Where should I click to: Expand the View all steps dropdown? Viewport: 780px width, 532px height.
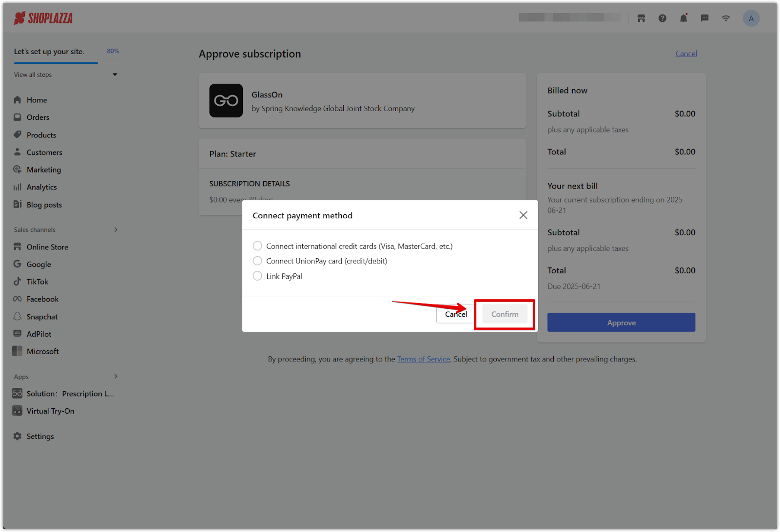tap(115, 75)
